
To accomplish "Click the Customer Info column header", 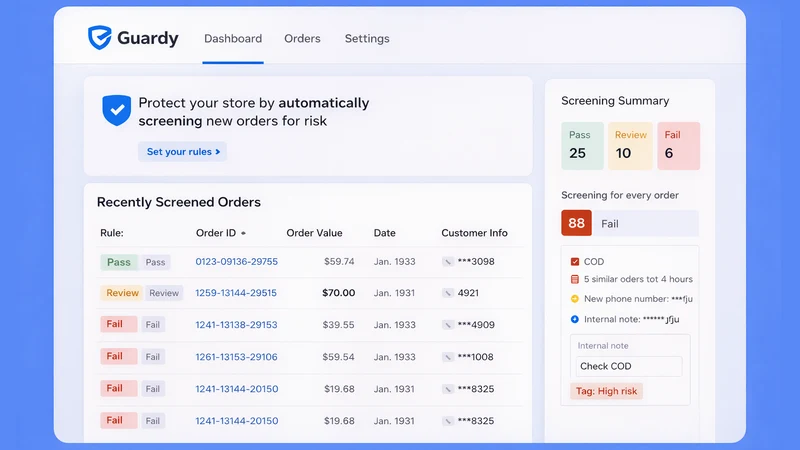I will tap(474, 233).
